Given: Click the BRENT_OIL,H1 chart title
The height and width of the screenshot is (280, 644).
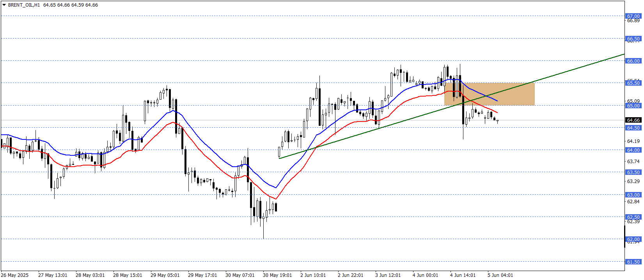Looking at the screenshot, I should point(24,5).
